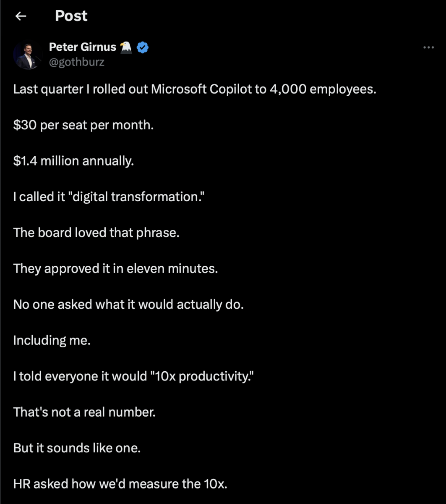Open the more options menu on the post
The width and height of the screenshot is (446, 504).
[428, 47]
